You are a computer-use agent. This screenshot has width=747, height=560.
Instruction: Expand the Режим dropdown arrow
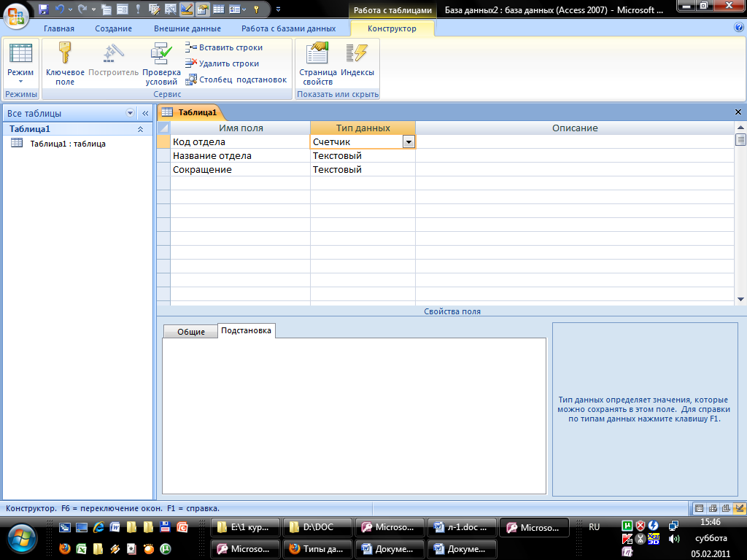20,81
